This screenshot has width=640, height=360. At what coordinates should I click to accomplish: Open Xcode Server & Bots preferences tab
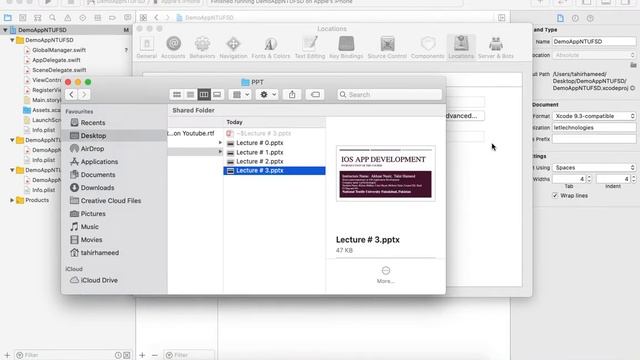[496, 48]
